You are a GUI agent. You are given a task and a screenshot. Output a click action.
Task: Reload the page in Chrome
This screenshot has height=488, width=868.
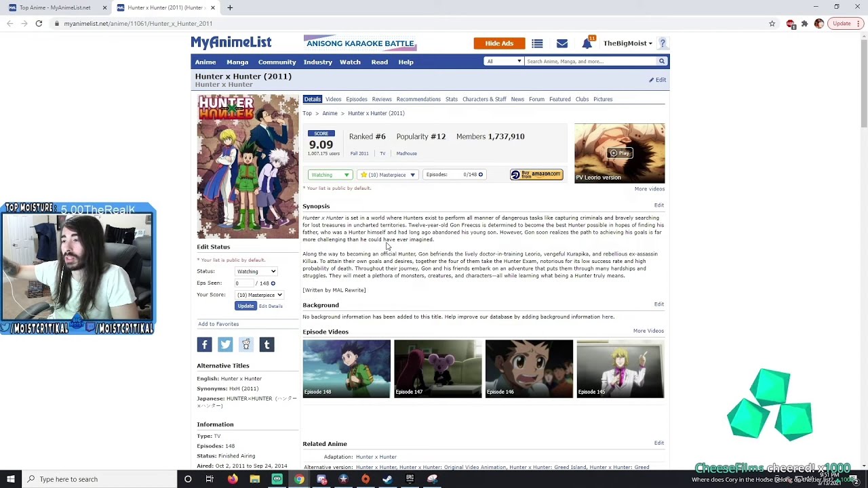point(39,24)
